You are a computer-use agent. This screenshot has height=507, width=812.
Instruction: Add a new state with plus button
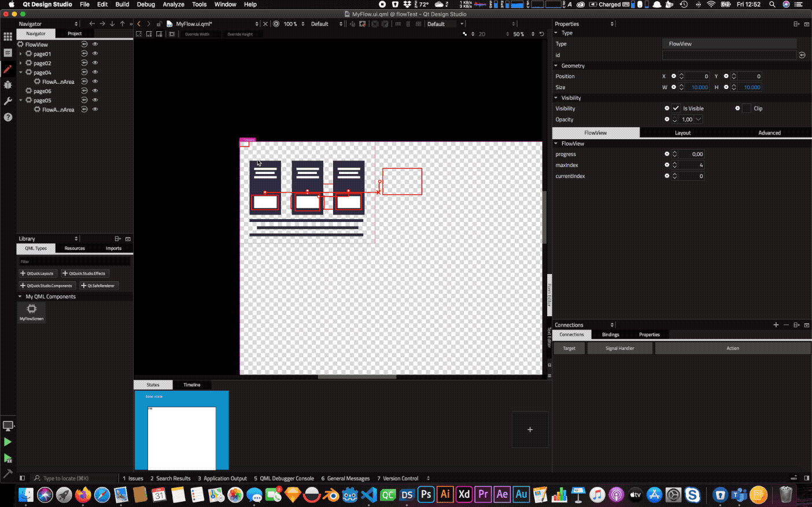pos(530,430)
